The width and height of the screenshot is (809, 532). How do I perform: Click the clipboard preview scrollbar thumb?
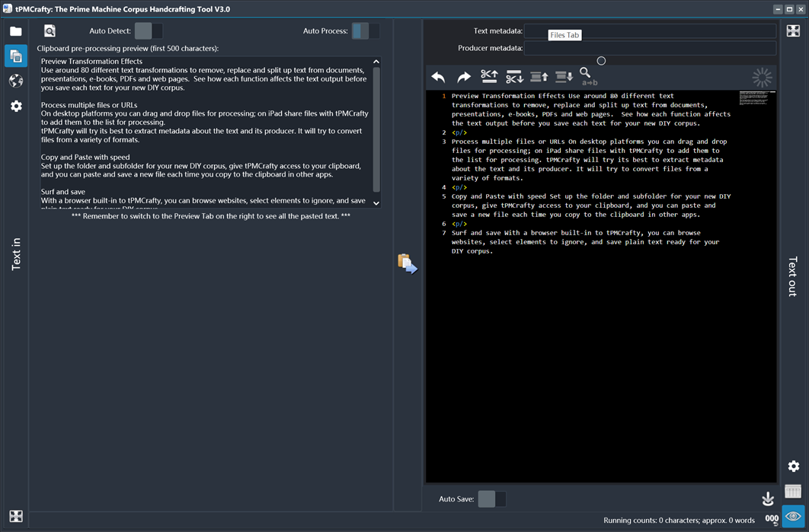tap(376, 130)
